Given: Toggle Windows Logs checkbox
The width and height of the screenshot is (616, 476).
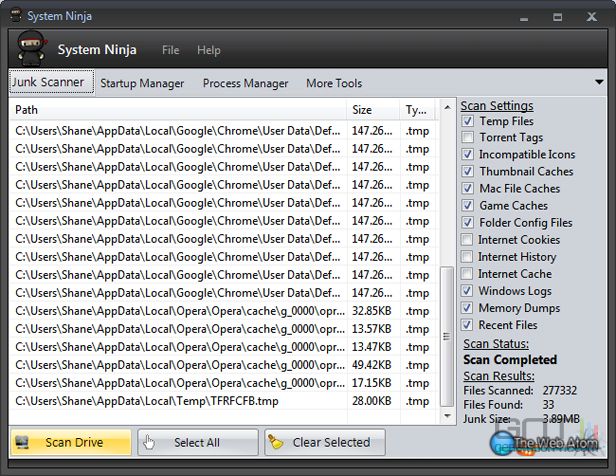Looking at the screenshot, I should (x=467, y=291).
